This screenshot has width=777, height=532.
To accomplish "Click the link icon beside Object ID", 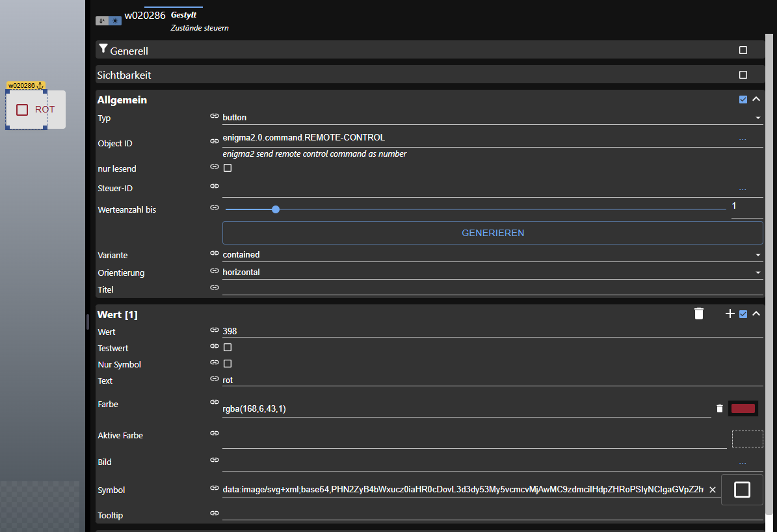I will click(x=214, y=141).
